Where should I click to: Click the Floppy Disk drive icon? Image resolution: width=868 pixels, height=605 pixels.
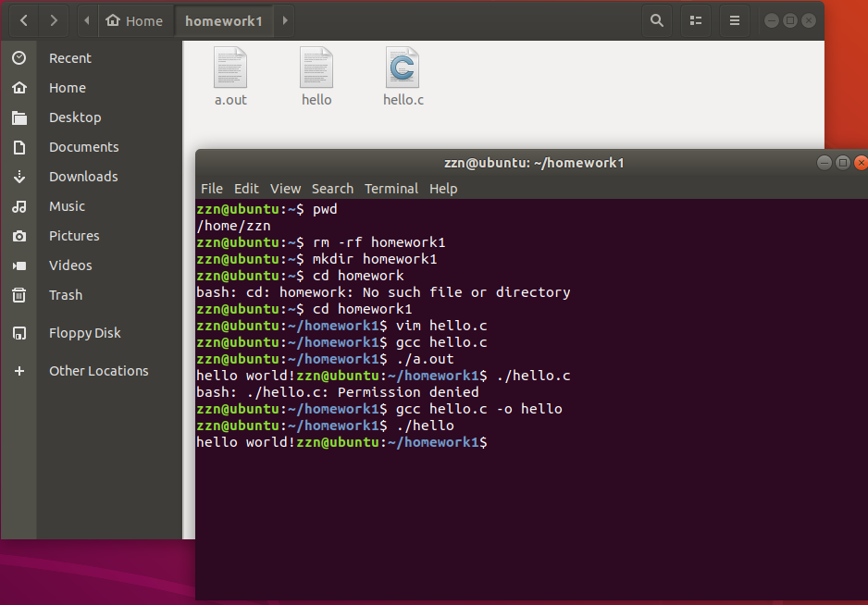[19, 333]
